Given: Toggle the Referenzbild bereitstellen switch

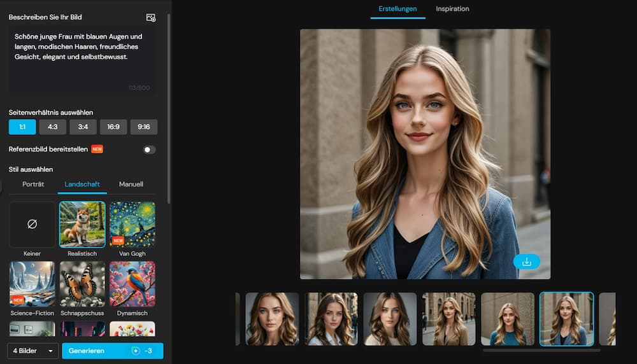Looking at the screenshot, I should (x=149, y=150).
